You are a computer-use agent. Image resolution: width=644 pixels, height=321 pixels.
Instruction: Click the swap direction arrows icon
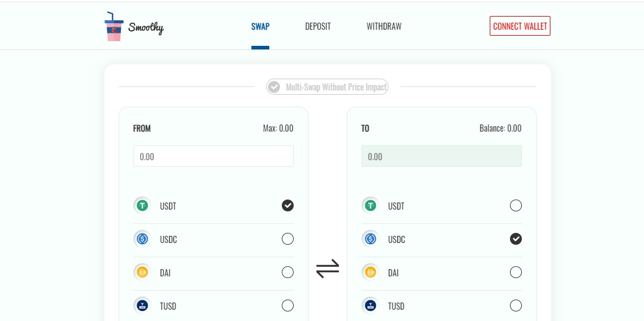coord(328,269)
